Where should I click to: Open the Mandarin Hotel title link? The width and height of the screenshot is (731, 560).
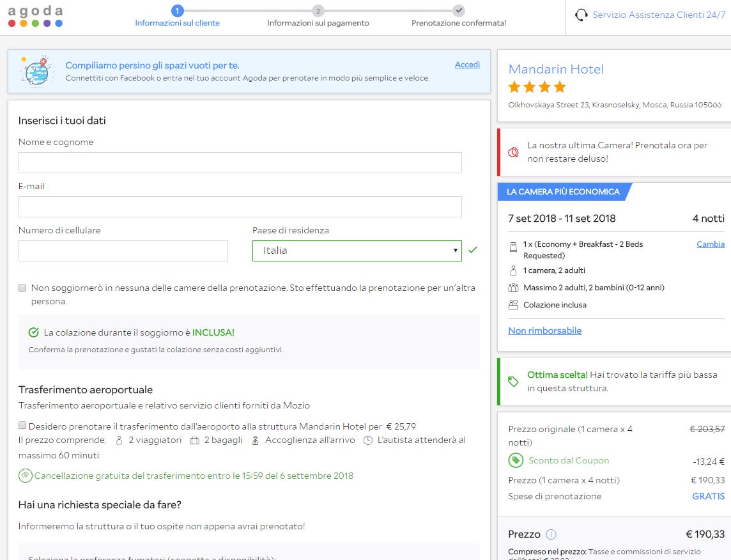[x=556, y=69]
